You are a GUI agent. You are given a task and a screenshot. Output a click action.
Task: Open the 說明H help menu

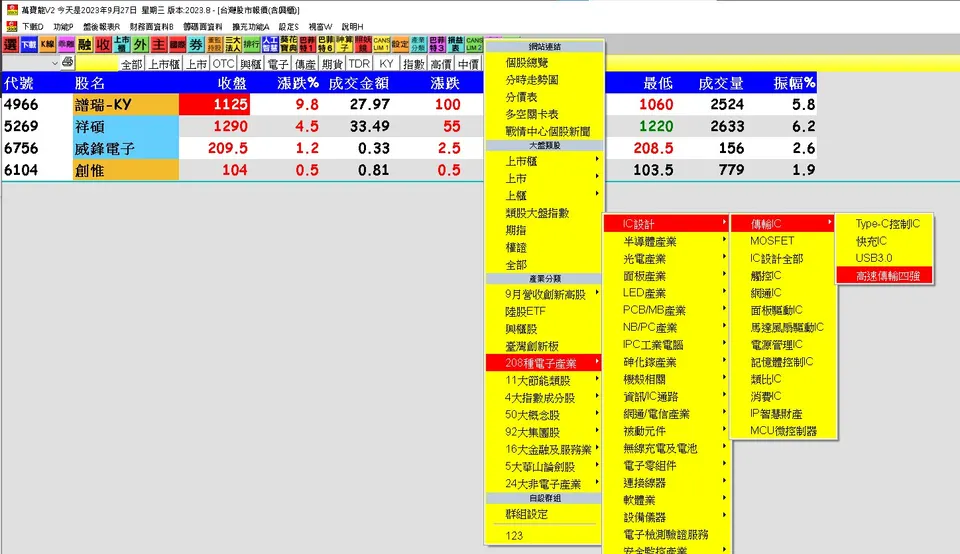pos(353,27)
